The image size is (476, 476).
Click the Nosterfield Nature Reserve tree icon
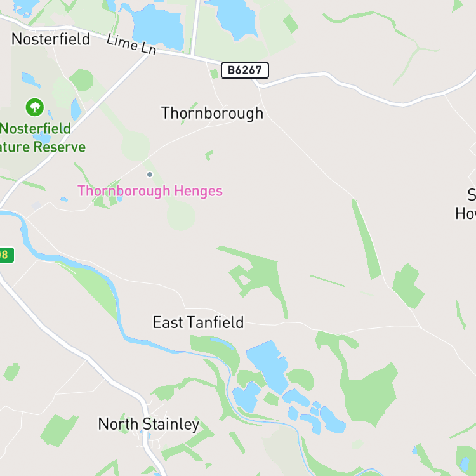tap(35, 107)
